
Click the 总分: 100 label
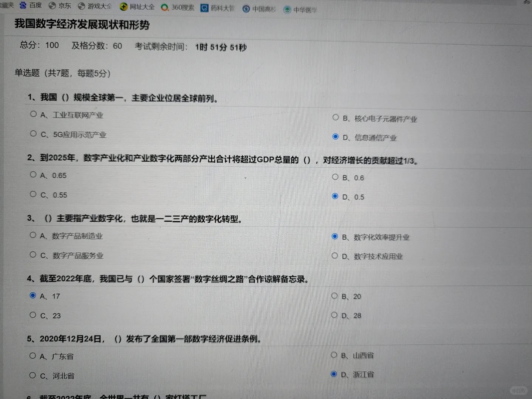pos(39,45)
